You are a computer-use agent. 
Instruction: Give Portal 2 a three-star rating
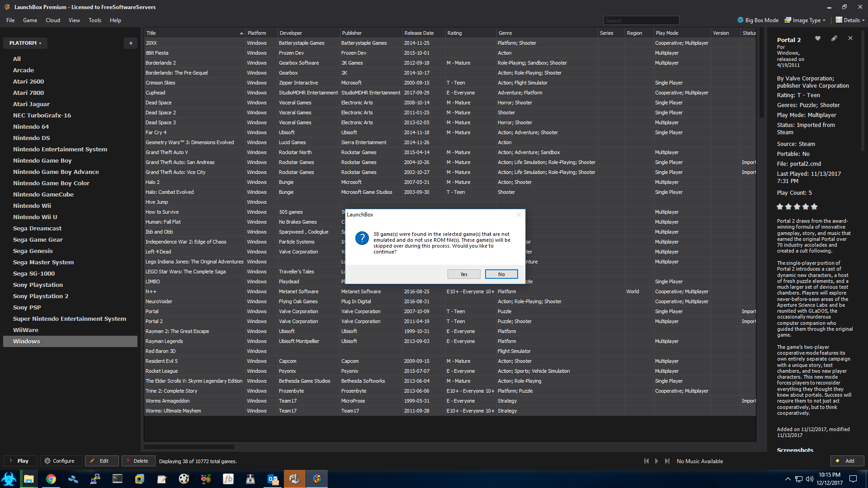tap(797, 206)
